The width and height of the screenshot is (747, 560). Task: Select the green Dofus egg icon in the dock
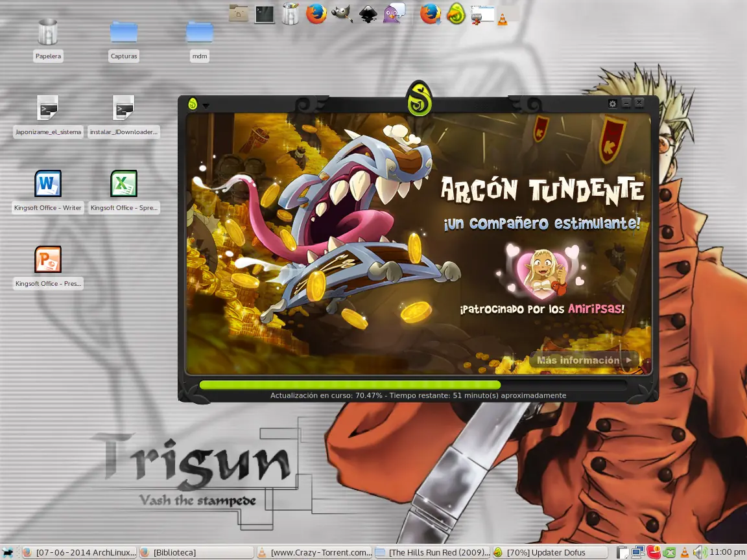pos(456,14)
